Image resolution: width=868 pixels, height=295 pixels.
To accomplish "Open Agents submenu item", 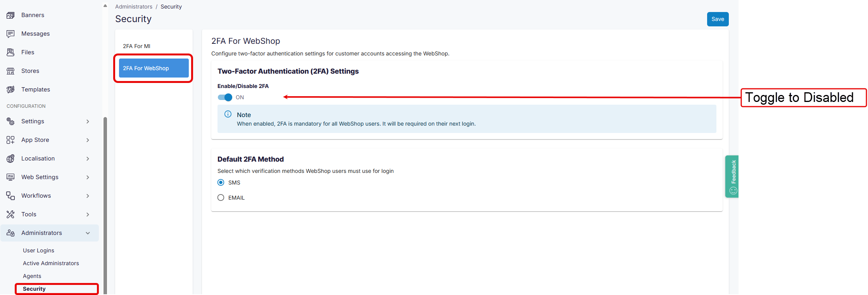I will [x=32, y=276].
